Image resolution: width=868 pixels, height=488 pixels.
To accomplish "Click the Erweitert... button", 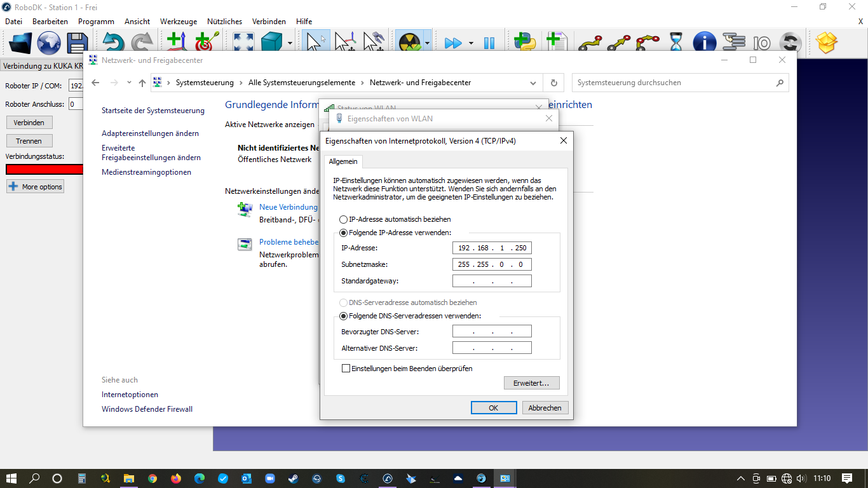I will coord(531,383).
